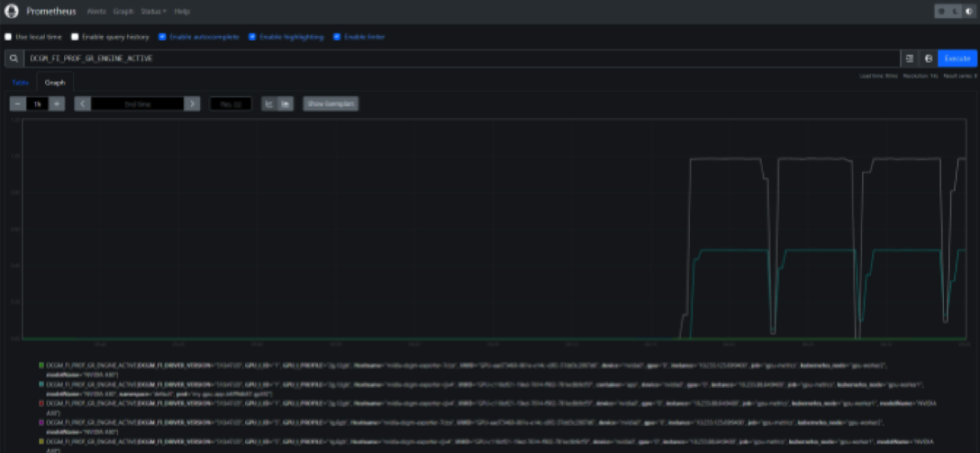Select the dark theme moon icon
Image resolution: width=980 pixels, height=453 pixels.
[955, 11]
